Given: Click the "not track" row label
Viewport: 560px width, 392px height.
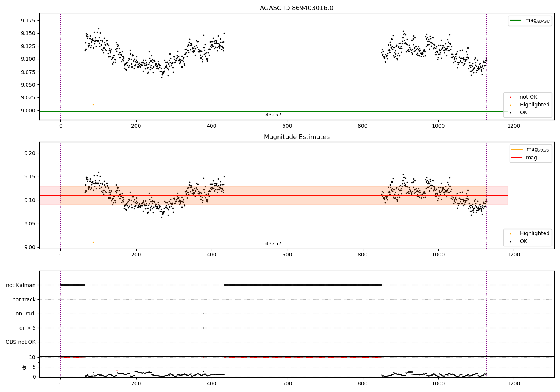Looking at the screenshot, I should [24, 299].
